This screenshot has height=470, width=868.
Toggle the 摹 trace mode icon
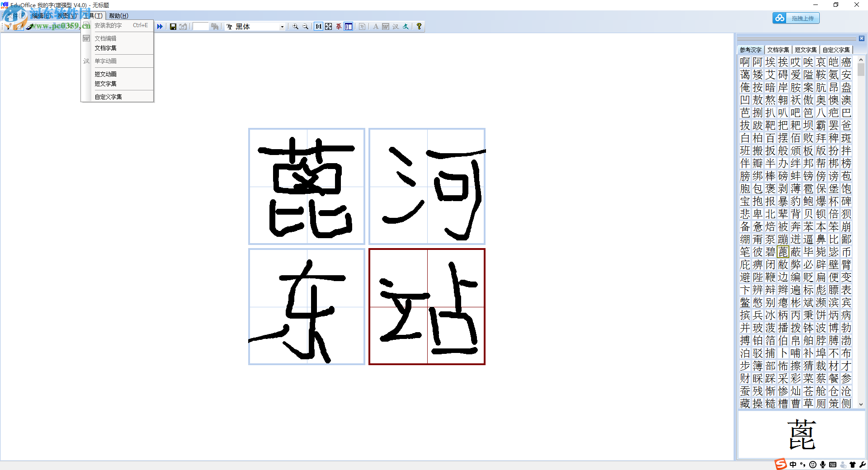338,27
